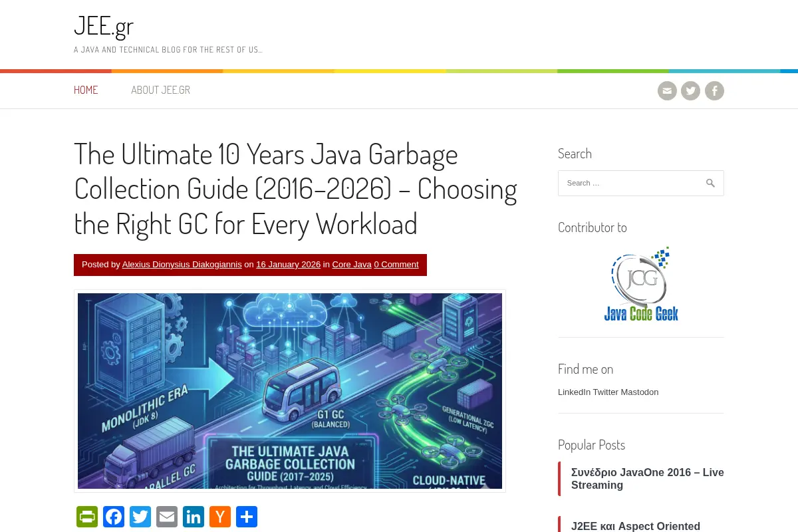Share post on Hacker News icon
The width and height of the screenshot is (798, 532).
tap(220, 517)
